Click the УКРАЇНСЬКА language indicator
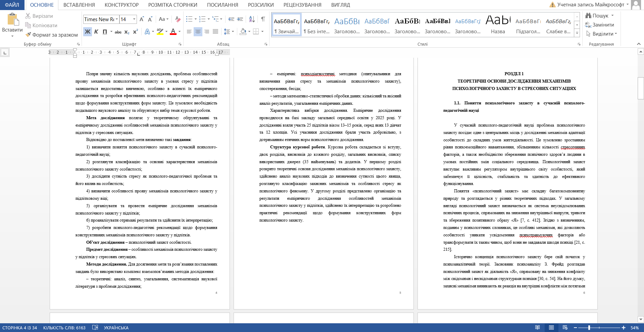Viewport: 644px width, 332px height. pos(116,328)
